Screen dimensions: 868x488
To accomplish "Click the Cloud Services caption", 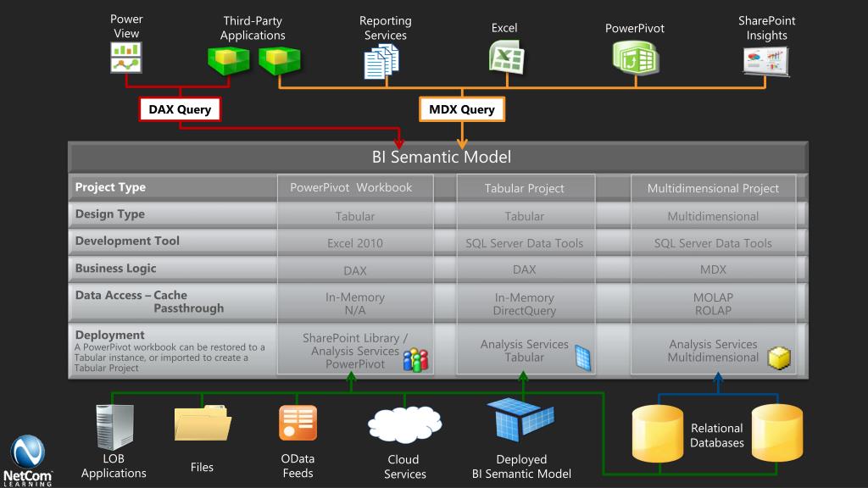I will (404, 467).
